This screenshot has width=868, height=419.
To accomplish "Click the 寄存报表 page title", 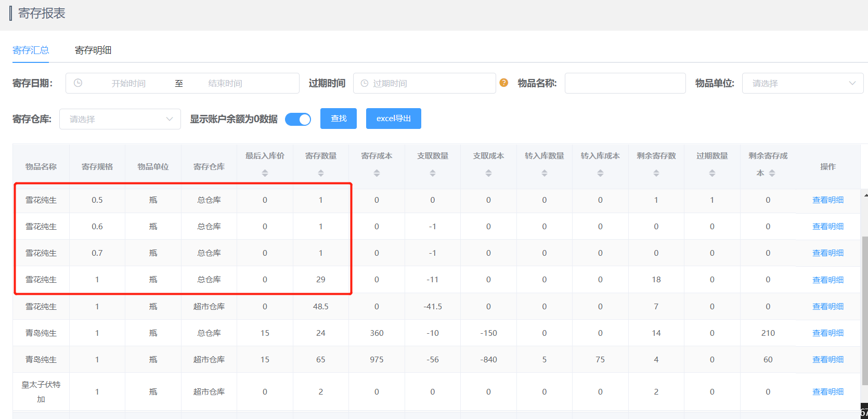I will tap(42, 14).
